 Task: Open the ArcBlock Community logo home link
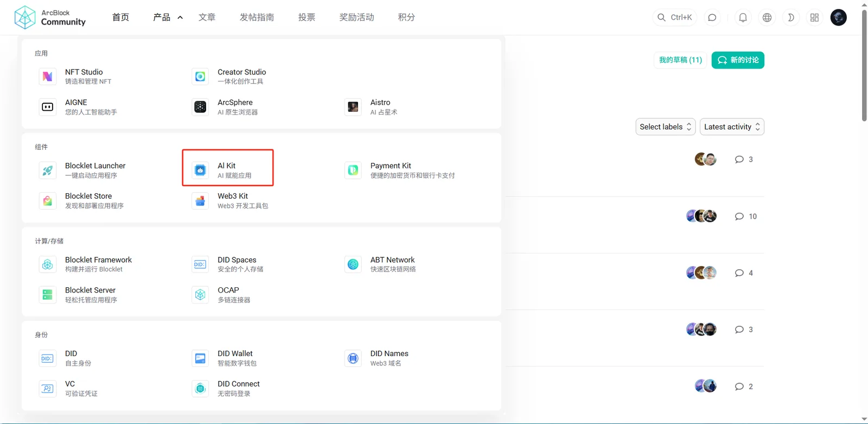point(50,17)
